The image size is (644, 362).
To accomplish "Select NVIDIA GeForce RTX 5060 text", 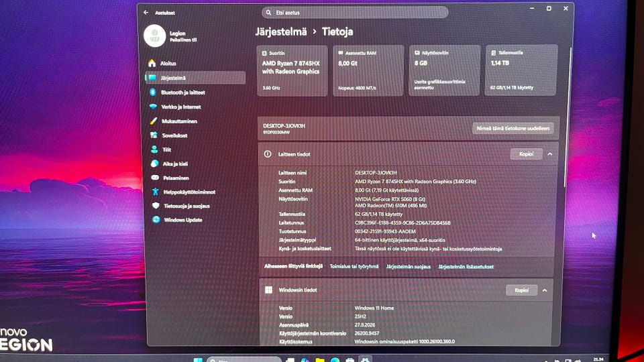I will pyautogui.click(x=390, y=199).
